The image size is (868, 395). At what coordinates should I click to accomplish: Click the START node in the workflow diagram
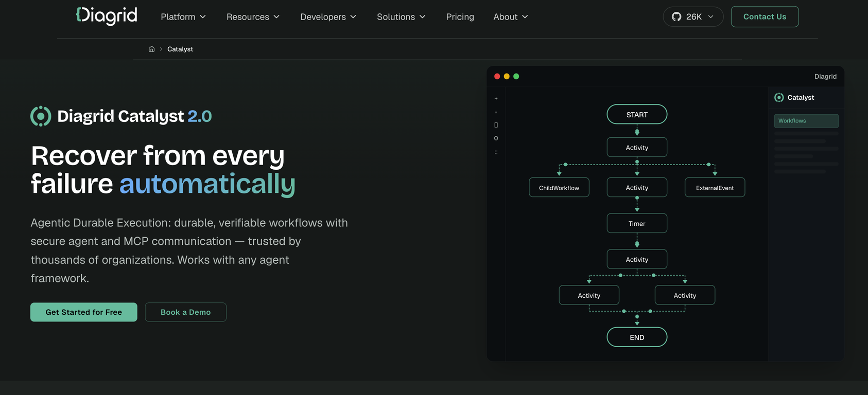(x=637, y=115)
